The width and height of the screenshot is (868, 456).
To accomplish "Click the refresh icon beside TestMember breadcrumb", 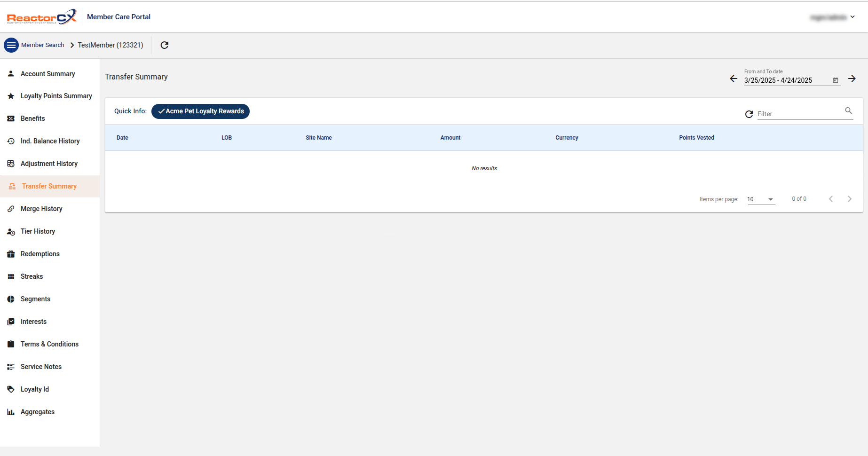I will 165,45.
